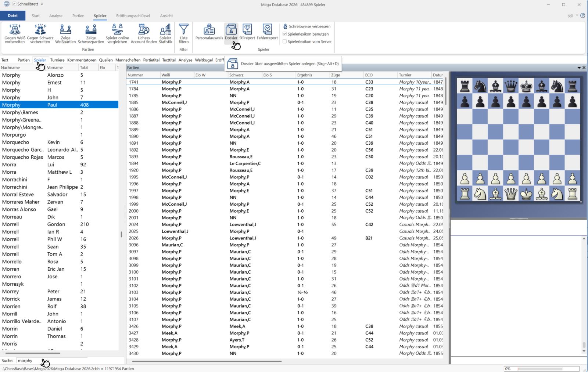Screen dimensions: 588x372
Task: Generate the Stilreport
Action: point(247,32)
